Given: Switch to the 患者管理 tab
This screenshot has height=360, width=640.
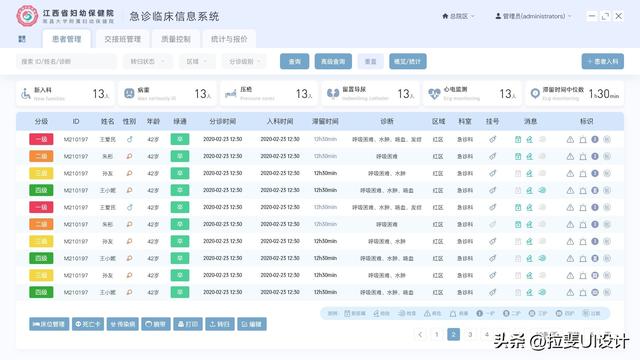Looking at the screenshot, I should pyautogui.click(x=67, y=39).
